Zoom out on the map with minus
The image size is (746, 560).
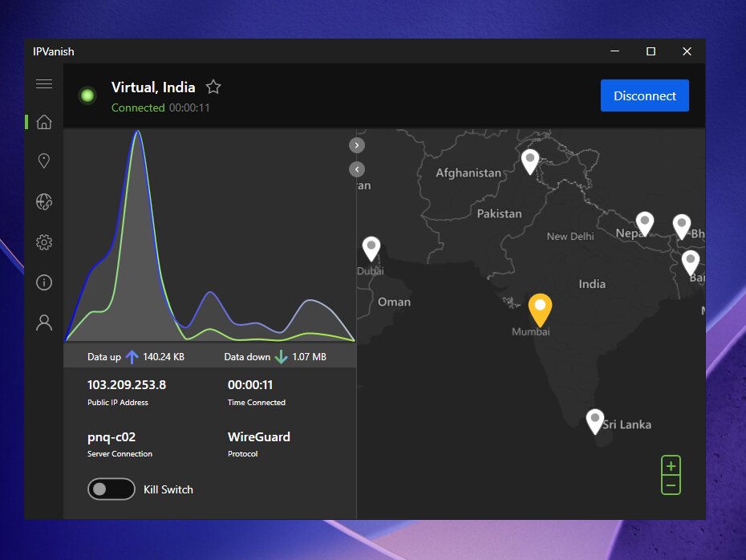(x=671, y=485)
